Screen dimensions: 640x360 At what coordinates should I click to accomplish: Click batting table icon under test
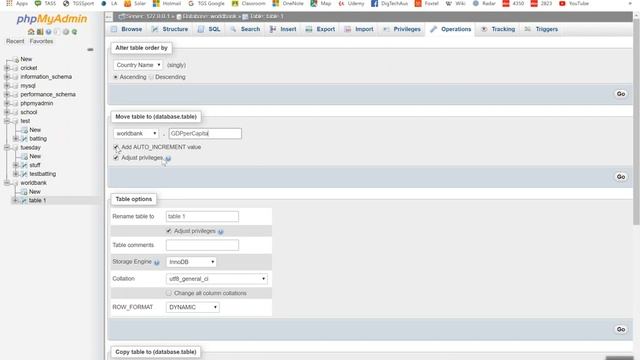24,139
